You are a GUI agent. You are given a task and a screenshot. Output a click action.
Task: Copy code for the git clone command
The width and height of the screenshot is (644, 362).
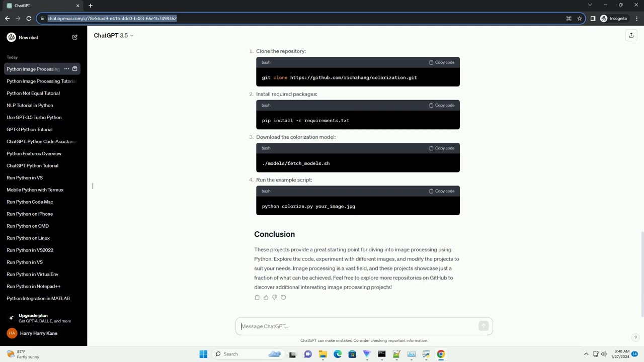tap(442, 62)
